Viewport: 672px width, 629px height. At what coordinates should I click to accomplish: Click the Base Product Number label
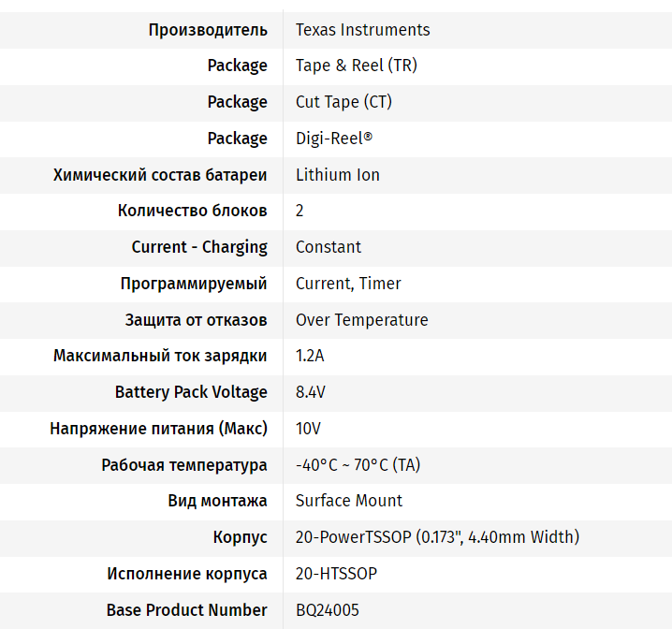[186, 610]
